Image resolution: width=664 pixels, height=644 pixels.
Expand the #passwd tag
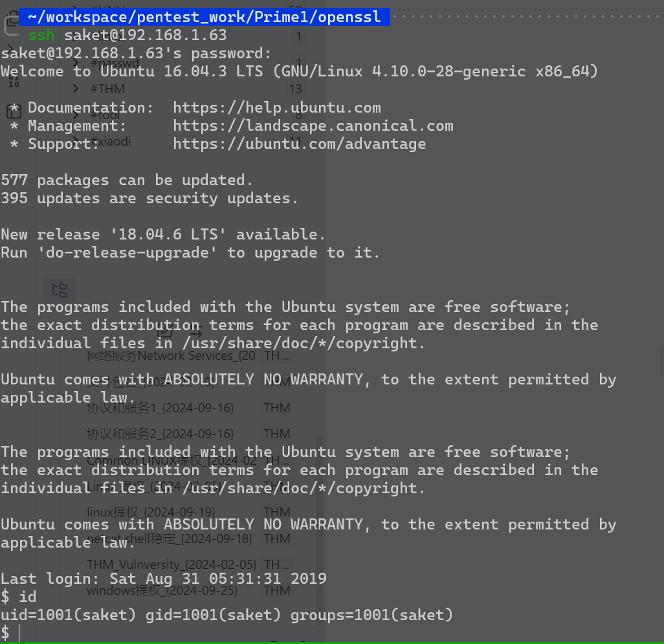(75, 62)
